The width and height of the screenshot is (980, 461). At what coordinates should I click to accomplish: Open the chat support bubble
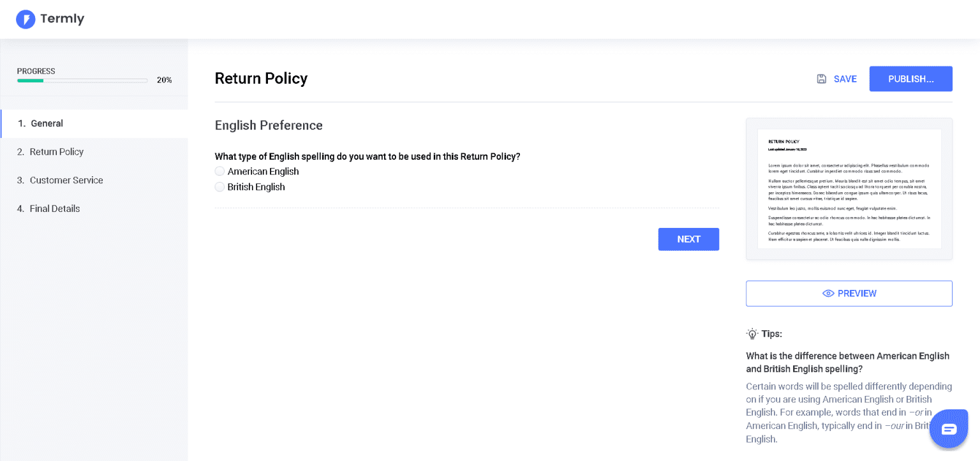tap(949, 428)
